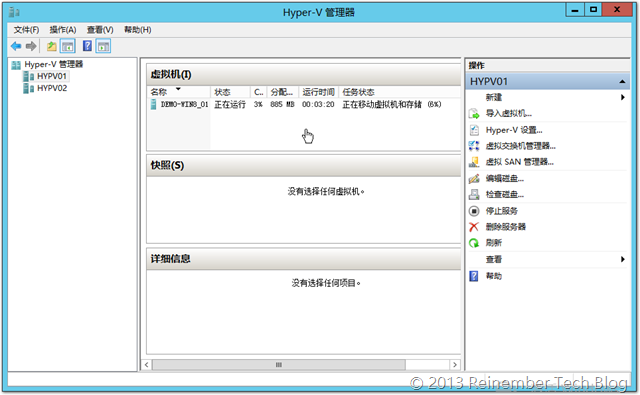Screen dimensions: 640x395
Task: Sort by 分配... memory column header
Action: pos(282,92)
